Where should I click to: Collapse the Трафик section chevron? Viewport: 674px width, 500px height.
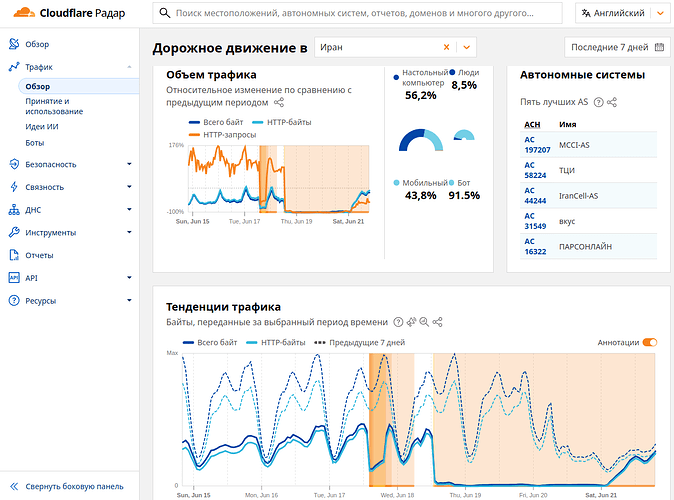point(129,67)
